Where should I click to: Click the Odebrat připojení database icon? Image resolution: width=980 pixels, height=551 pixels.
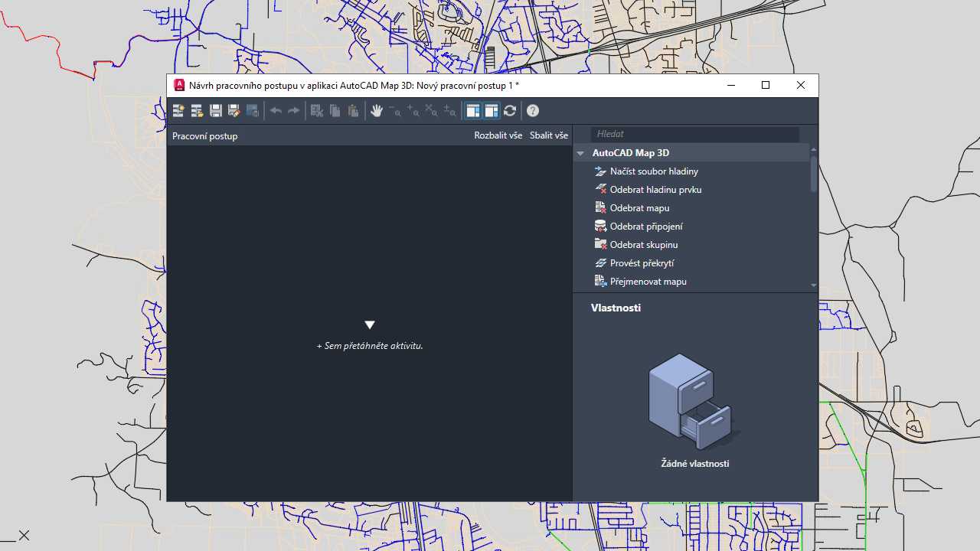(600, 227)
